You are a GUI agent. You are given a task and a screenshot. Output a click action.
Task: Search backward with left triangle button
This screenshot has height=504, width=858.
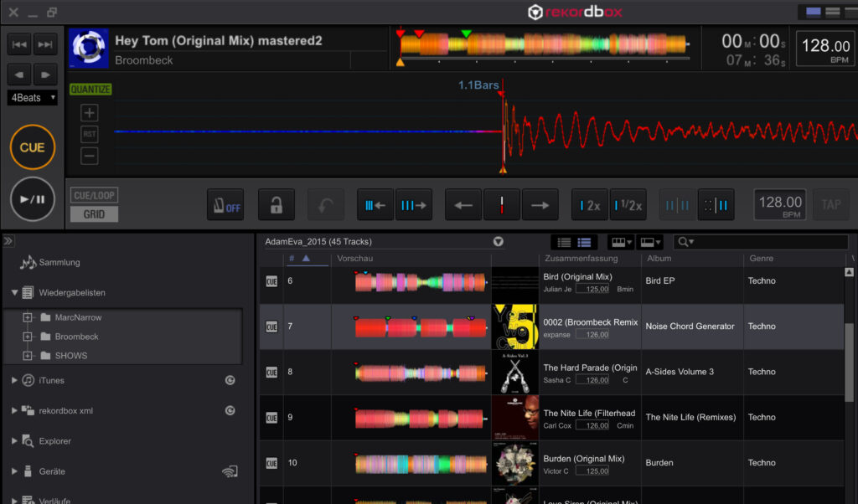[20, 75]
